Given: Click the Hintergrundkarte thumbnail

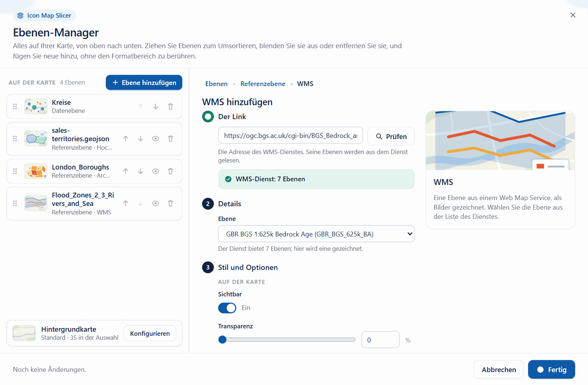Looking at the screenshot, I should 24,333.
